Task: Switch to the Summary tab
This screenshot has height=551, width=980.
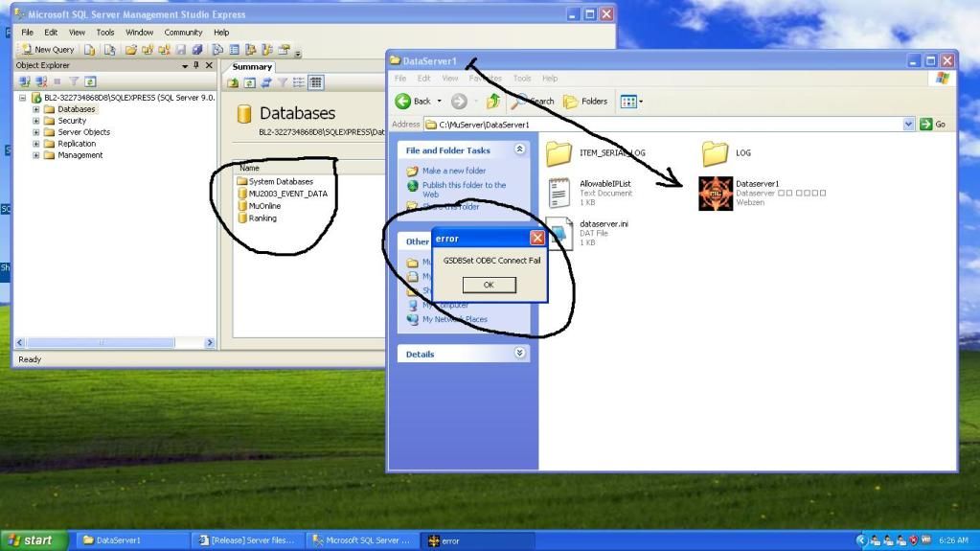Action: tap(253, 67)
